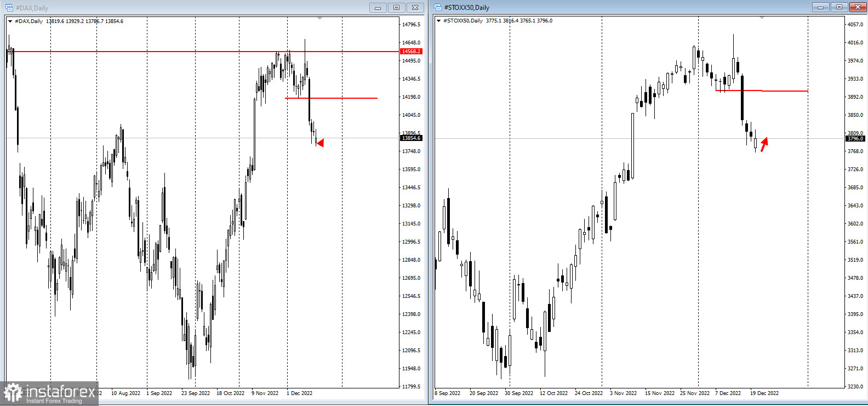This screenshot has width=868, height=406.
Task: Click the 11799.5 price axis label
Action: click(x=412, y=387)
